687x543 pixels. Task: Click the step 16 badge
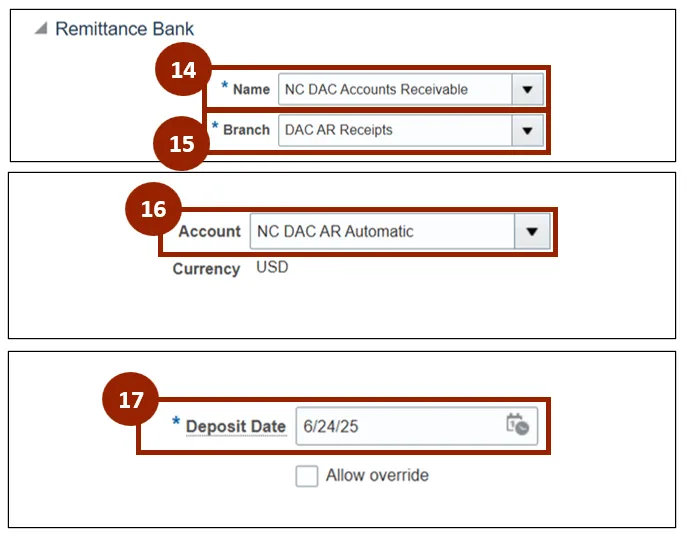pos(153,210)
